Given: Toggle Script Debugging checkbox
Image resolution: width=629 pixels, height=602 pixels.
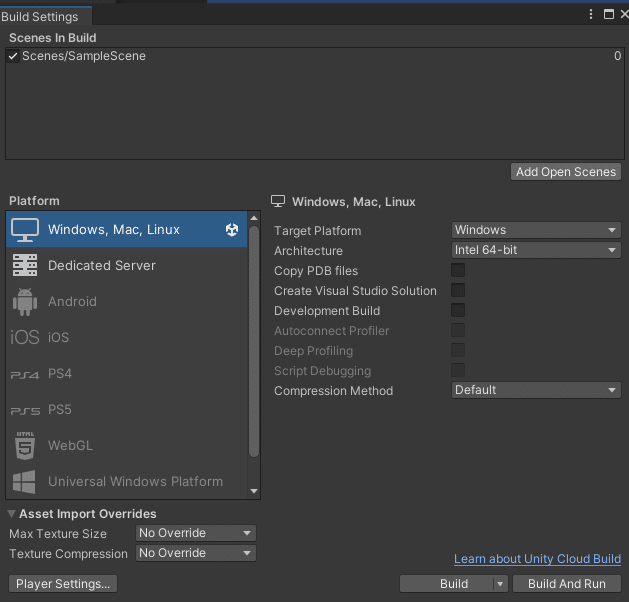Looking at the screenshot, I should 458,370.
